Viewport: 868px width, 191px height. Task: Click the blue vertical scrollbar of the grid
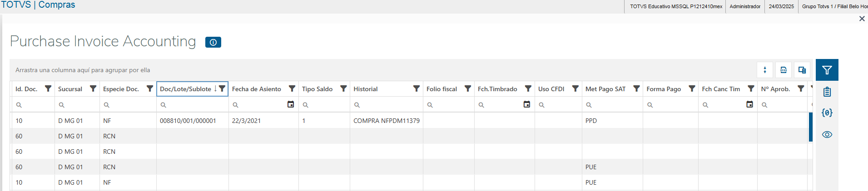[811, 127]
